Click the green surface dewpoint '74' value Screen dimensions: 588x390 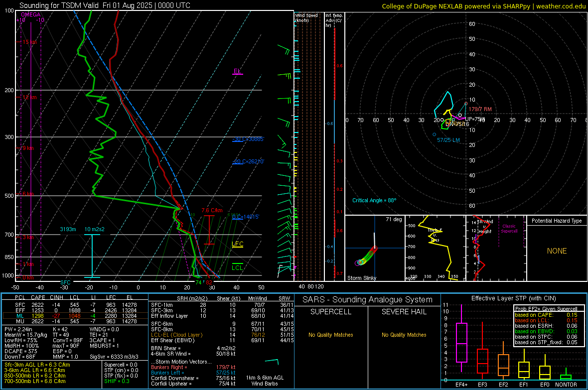[198, 282]
